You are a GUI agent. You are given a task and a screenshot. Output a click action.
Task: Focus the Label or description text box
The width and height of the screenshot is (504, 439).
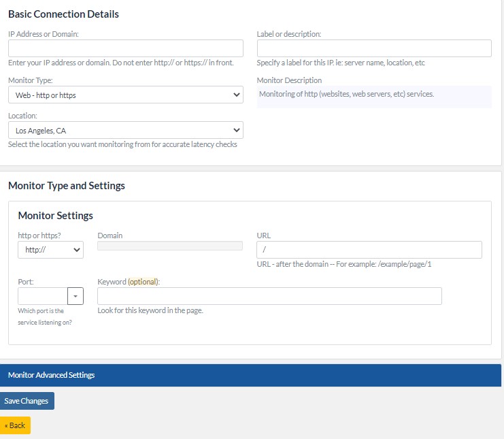[374, 48]
